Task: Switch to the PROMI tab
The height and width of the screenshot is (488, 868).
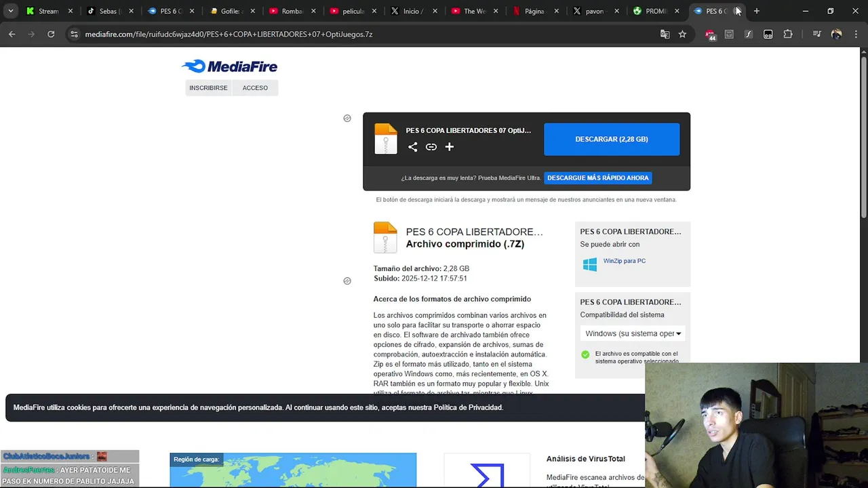Action: 656,11
